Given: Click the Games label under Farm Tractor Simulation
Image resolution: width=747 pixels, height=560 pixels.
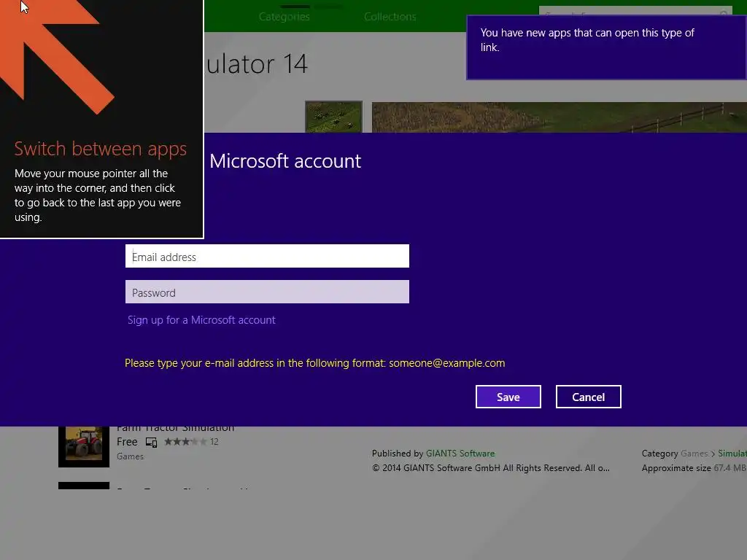Looking at the screenshot, I should 130,456.
